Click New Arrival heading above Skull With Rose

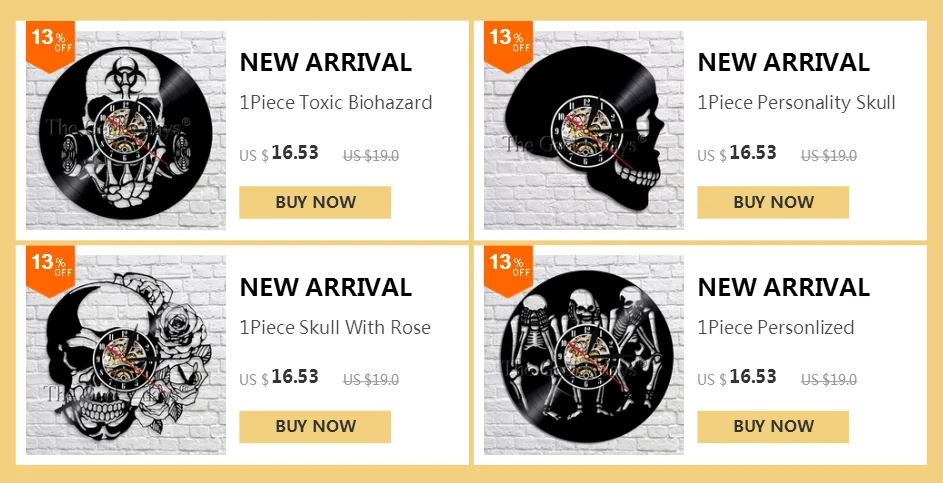point(325,288)
